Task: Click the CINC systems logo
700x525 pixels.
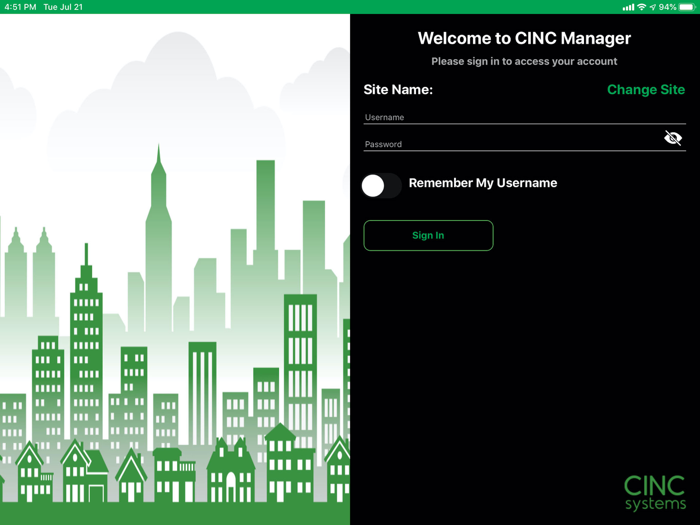Action: coord(654,493)
